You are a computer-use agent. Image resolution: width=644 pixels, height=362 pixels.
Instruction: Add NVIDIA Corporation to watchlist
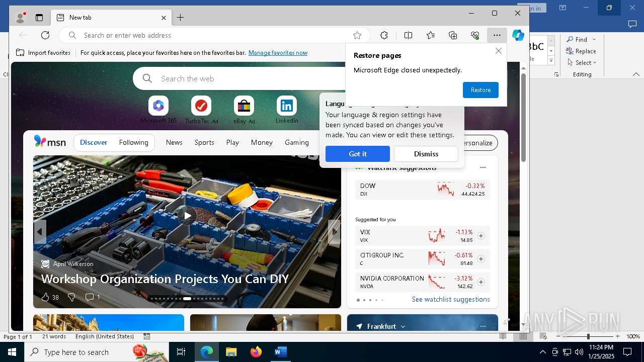pos(481,282)
